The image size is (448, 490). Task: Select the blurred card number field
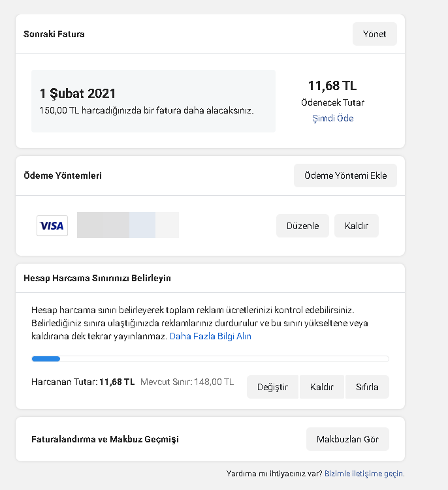click(x=128, y=225)
